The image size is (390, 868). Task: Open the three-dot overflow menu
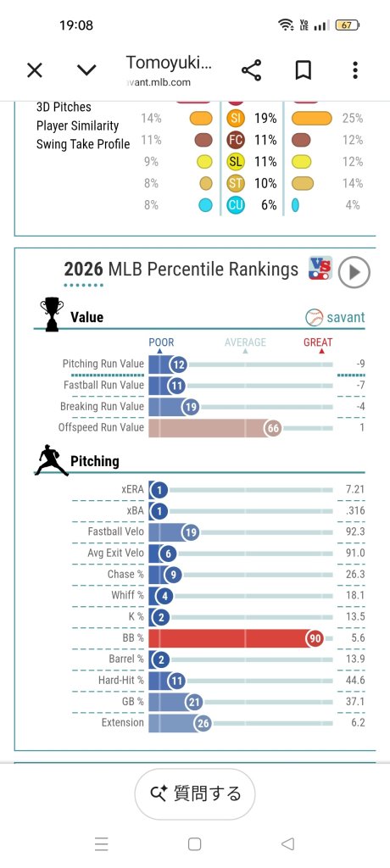coord(355,70)
